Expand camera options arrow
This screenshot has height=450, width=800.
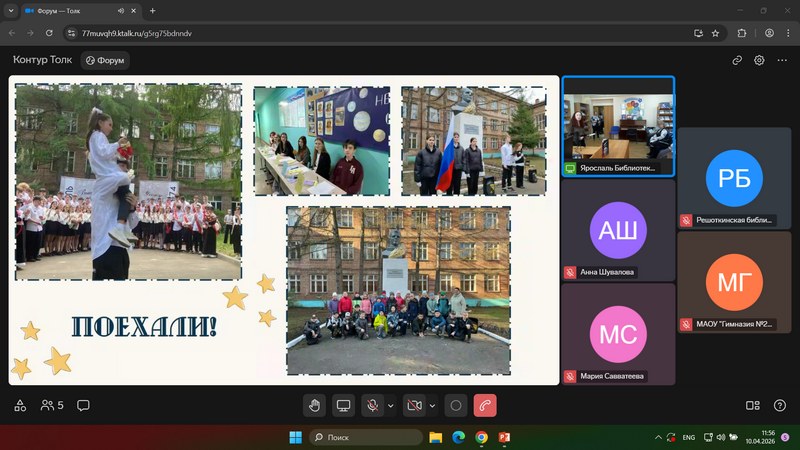[x=432, y=405]
